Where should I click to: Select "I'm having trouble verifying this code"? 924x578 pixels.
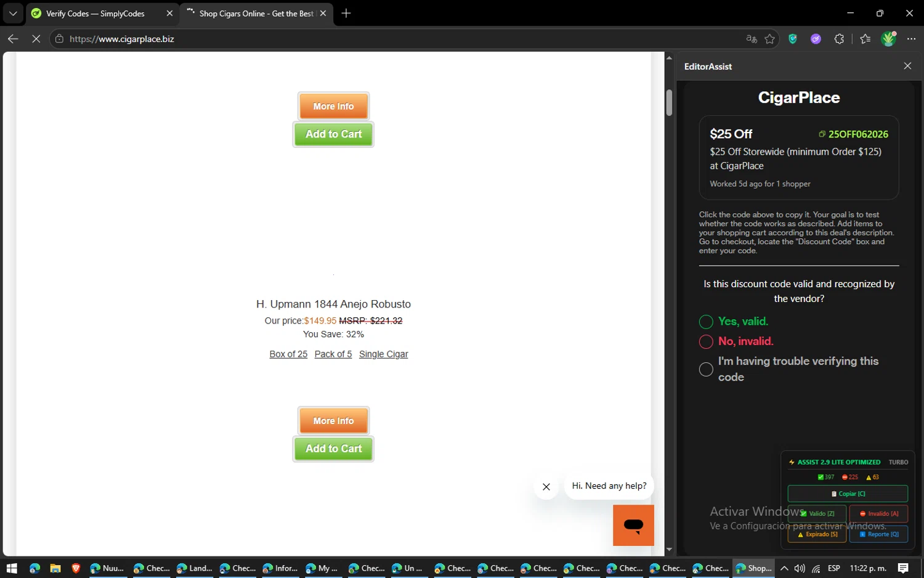coord(706,369)
